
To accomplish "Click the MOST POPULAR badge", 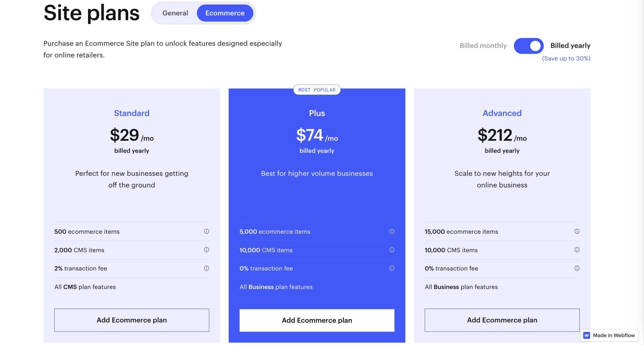I will click(317, 90).
